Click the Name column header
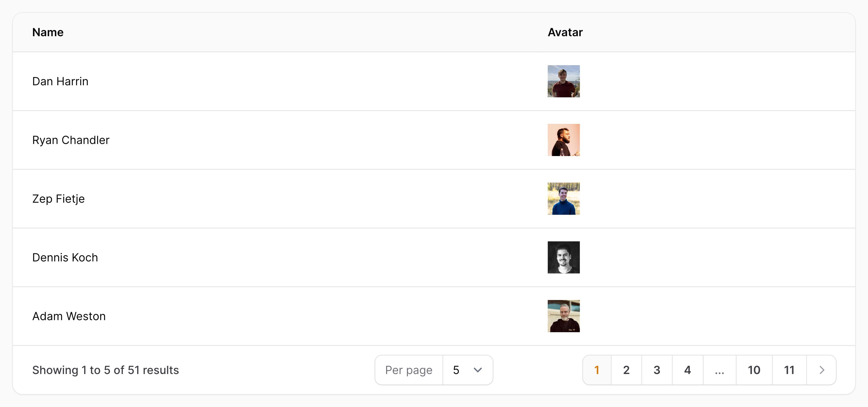Viewport: 868px width, 407px height. (48, 32)
